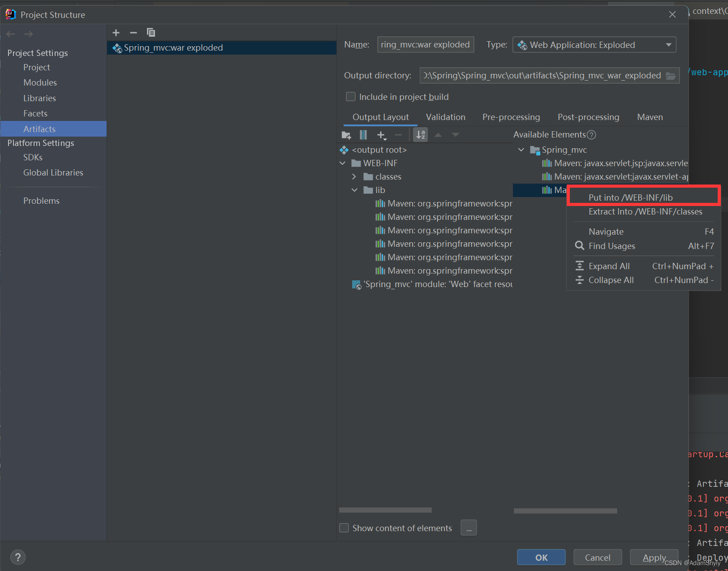Sort output layout elements alphabetically
The width and height of the screenshot is (728, 571).
pyautogui.click(x=420, y=134)
